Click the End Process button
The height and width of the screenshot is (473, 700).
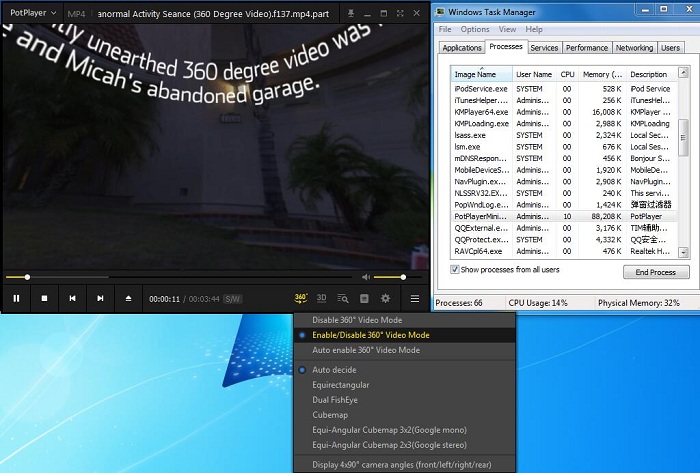point(656,272)
